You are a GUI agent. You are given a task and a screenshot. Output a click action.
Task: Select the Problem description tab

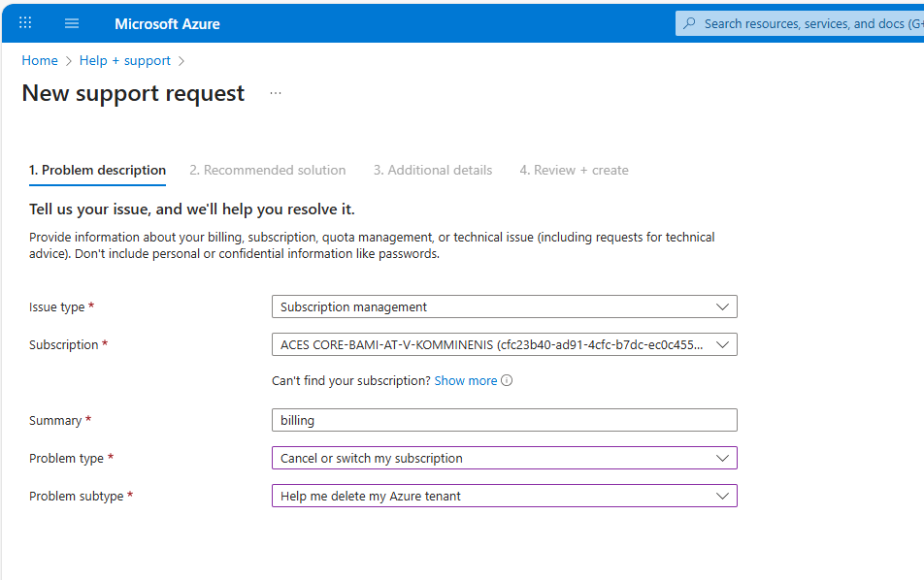(x=97, y=170)
